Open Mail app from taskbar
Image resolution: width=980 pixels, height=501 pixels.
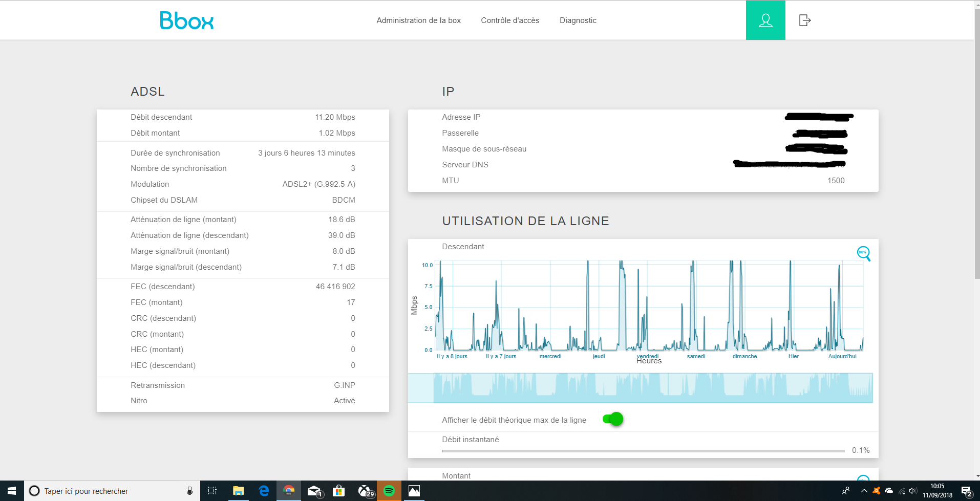(314, 491)
